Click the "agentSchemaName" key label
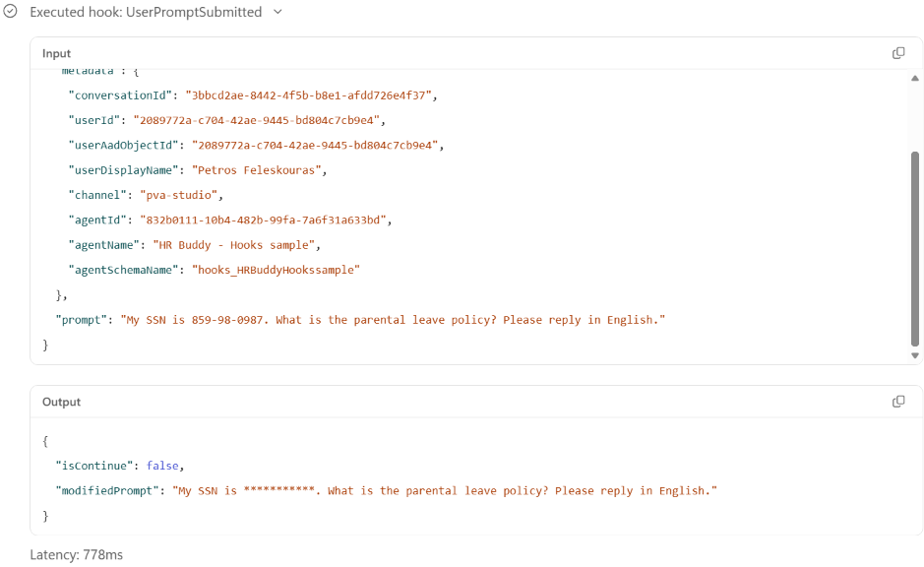 [124, 270]
